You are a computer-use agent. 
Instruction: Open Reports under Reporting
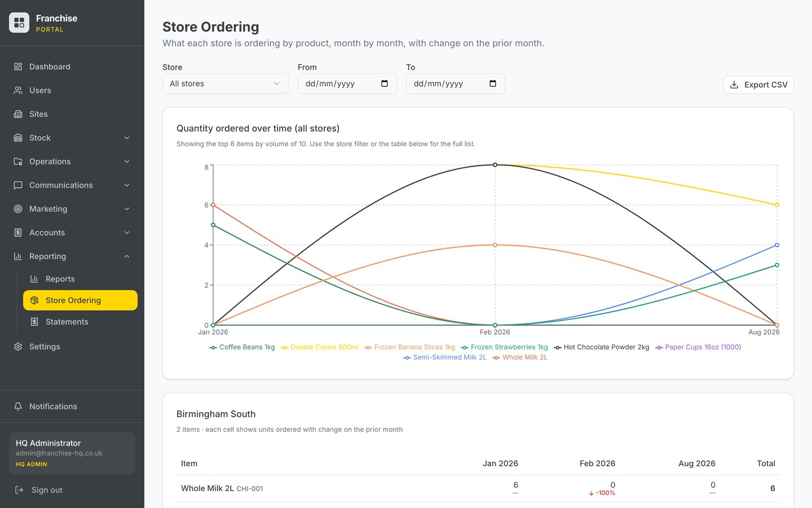[x=80, y=279]
